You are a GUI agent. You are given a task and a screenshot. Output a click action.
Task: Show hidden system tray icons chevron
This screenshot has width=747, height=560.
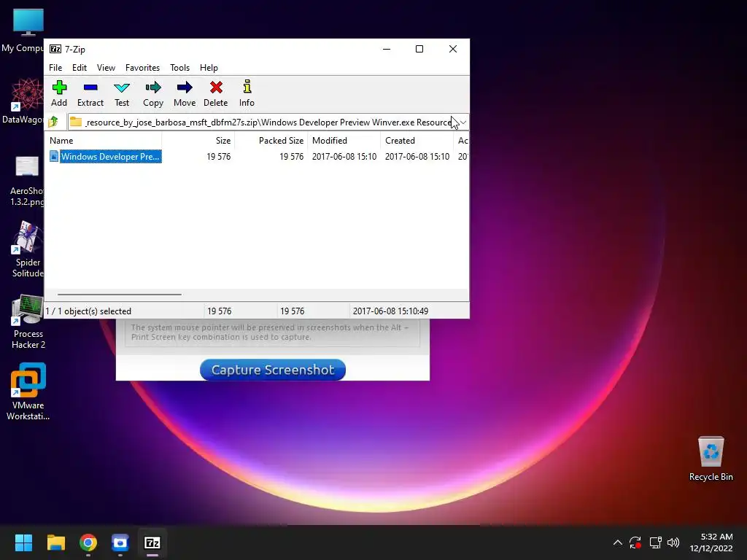pos(617,542)
